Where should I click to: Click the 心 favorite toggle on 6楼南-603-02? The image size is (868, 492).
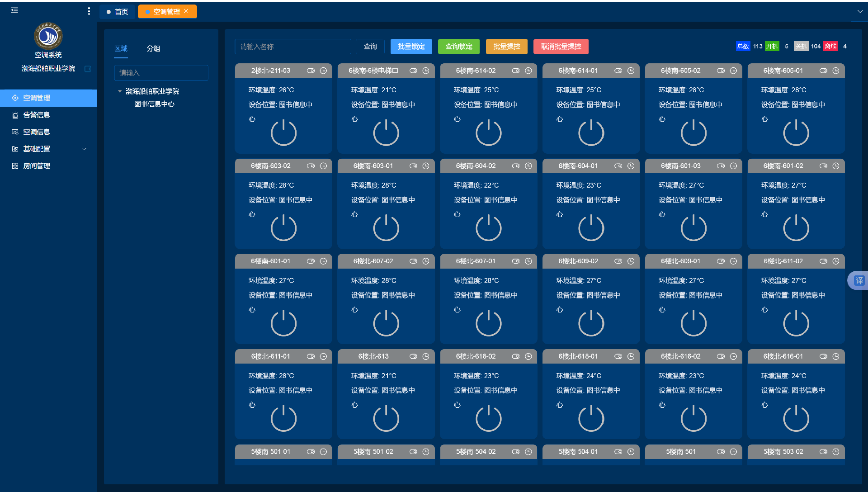[x=252, y=214]
